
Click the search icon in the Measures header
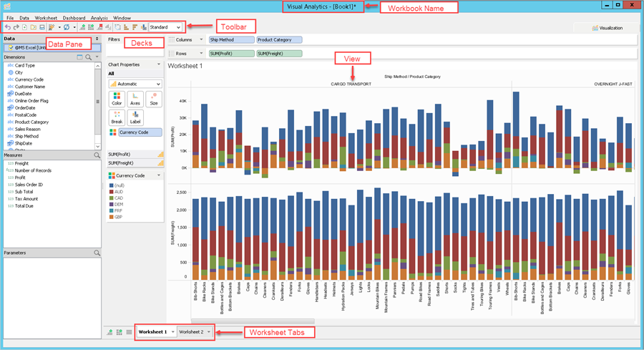click(97, 155)
